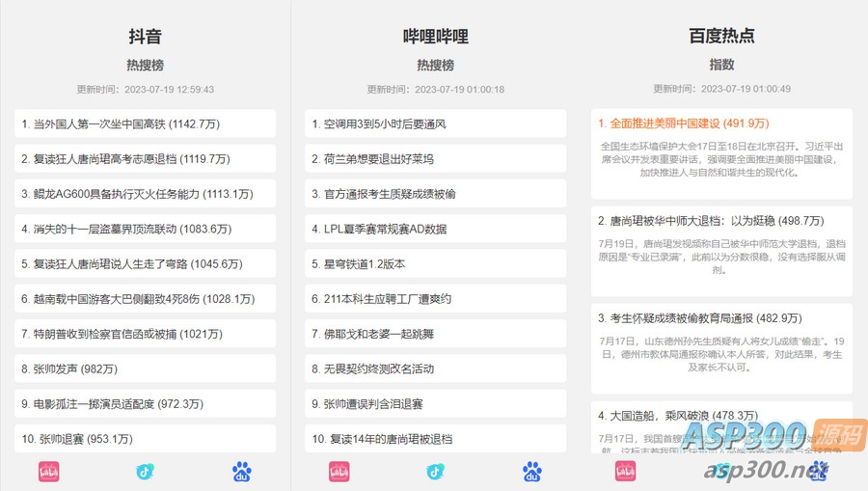Open 当外国人第一次坐中国高铁 entry
The width and height of the screenshot is (868, 491).
tap(145, 123)
